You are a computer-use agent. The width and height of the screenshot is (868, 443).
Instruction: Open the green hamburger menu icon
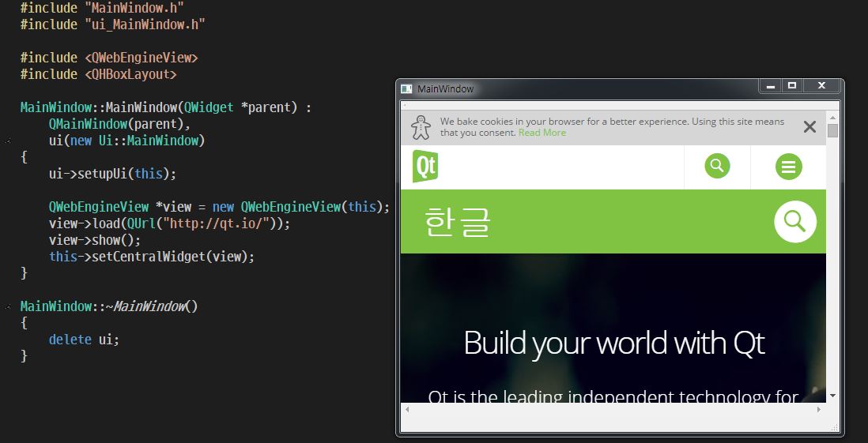788,167
